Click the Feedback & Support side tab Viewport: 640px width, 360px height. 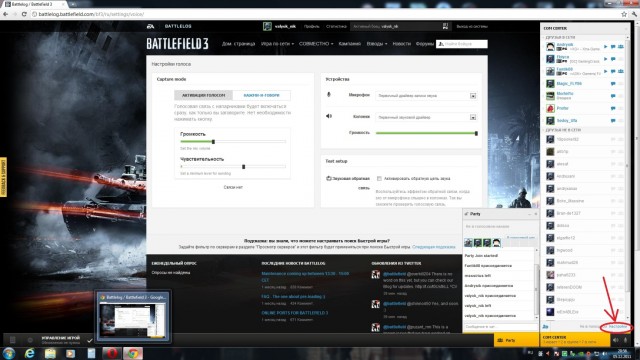(3, 177)
